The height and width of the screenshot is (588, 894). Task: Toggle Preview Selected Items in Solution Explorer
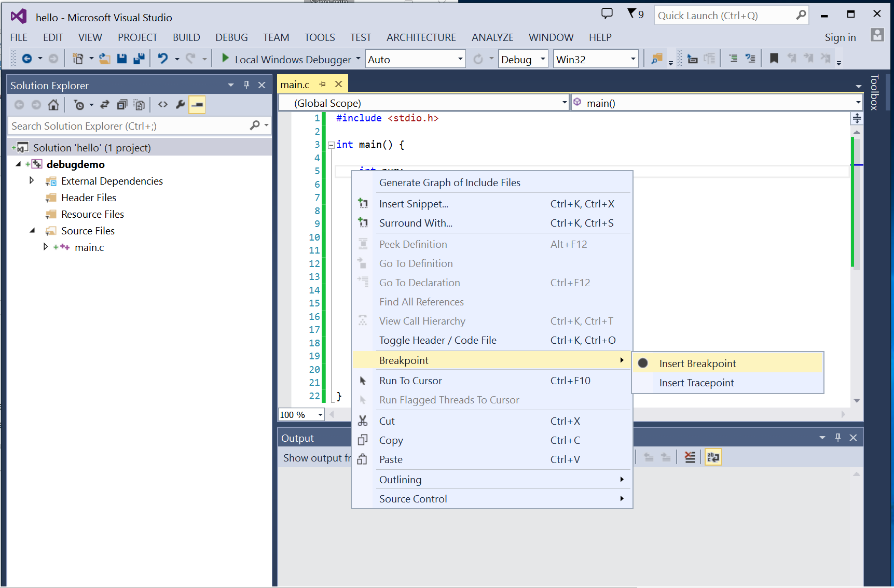(x=197, y=105)
